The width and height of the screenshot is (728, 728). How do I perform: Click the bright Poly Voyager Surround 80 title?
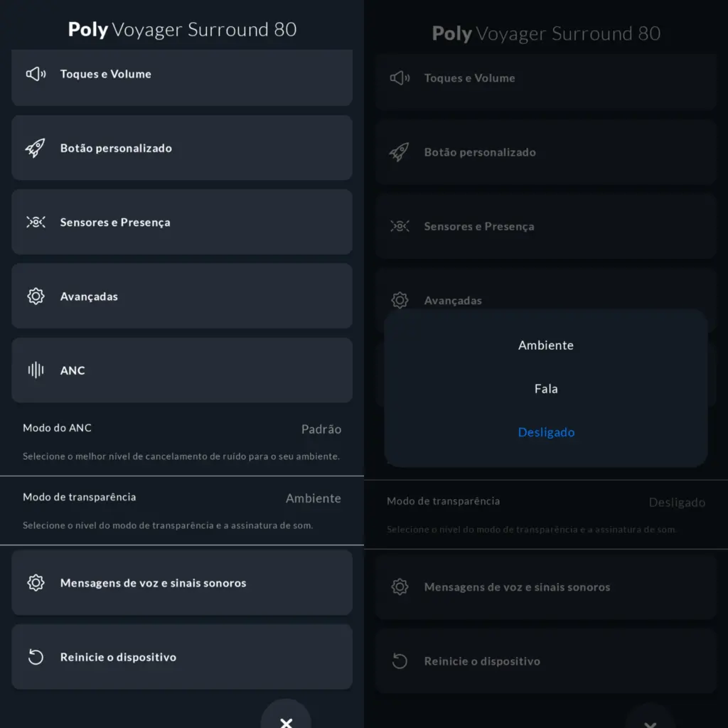tap(182, 29)
